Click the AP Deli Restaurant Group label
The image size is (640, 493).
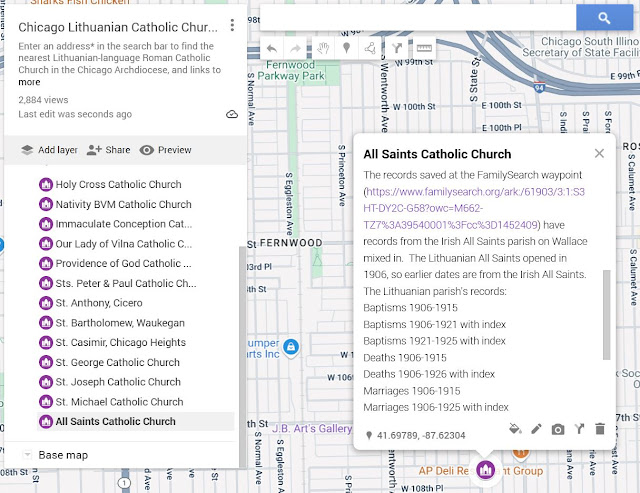point(481,471)
